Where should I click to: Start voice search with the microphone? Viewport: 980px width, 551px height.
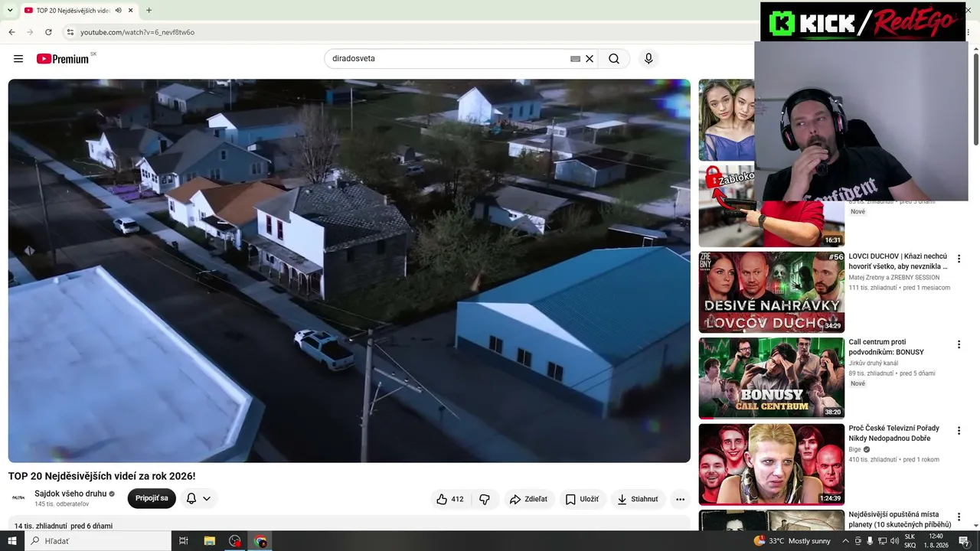(648, 59)
